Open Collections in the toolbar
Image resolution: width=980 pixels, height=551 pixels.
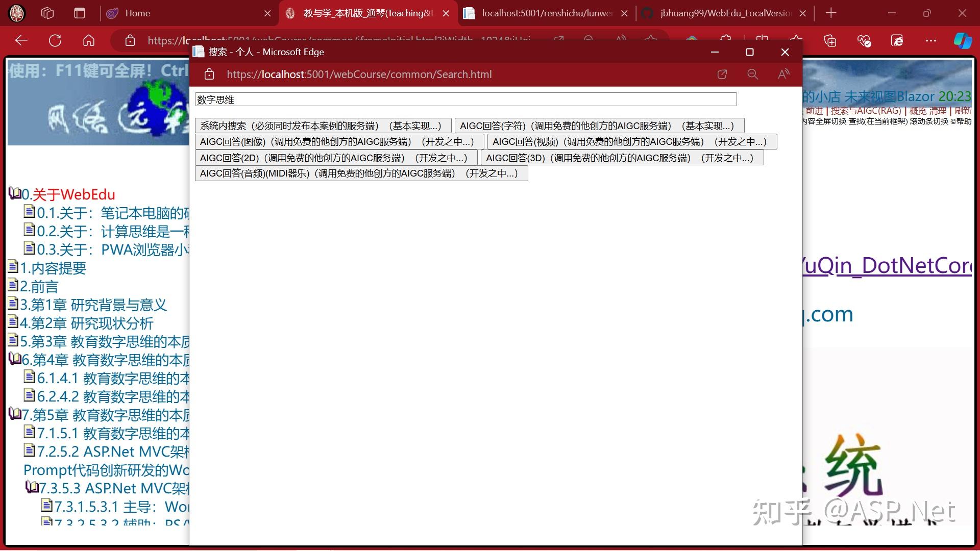click(x=830, y=40)
